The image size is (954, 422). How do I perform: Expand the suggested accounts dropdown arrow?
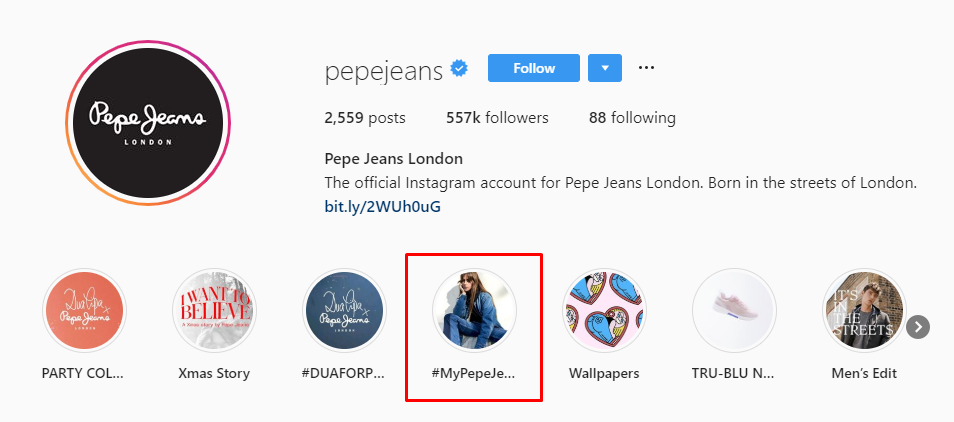(605, 68)
